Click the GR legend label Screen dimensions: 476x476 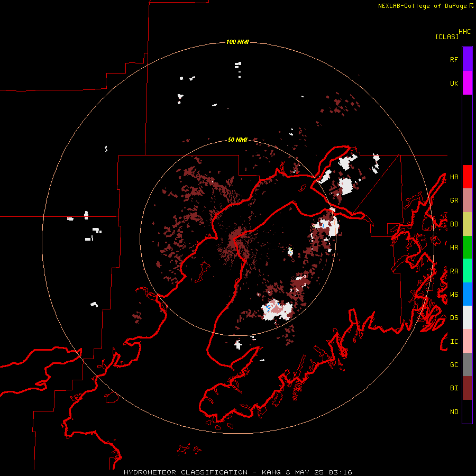454,200
